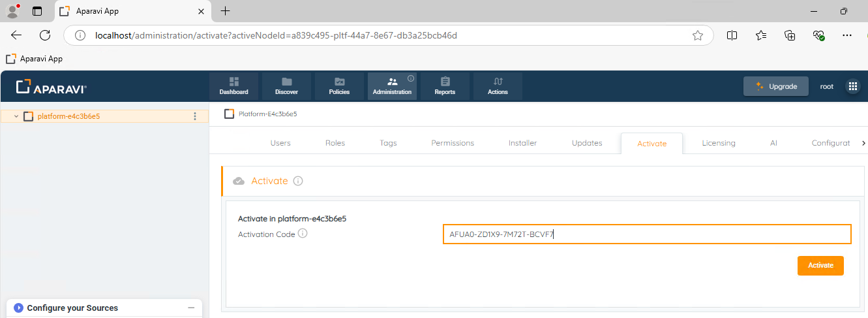Open browser Favorites list icon
This screenshot has width=868, height=318.
coord(761,35)
